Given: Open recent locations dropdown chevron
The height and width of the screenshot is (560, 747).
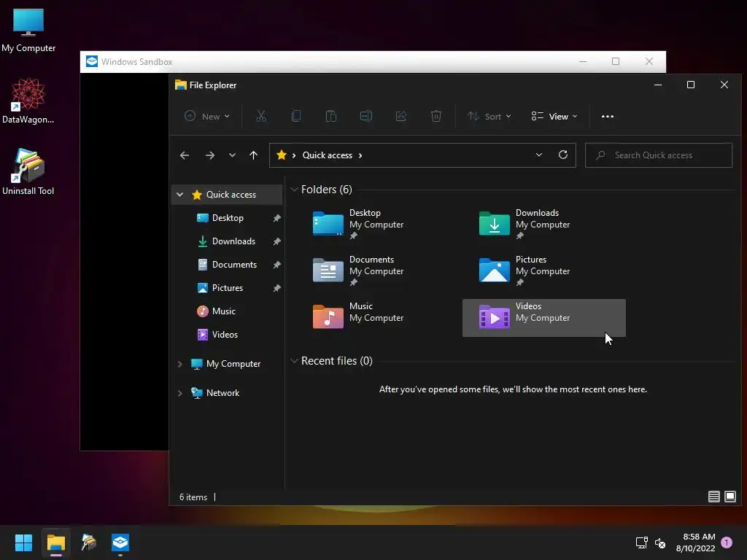Looking at the screenshot, I should (x=232, y=155).
